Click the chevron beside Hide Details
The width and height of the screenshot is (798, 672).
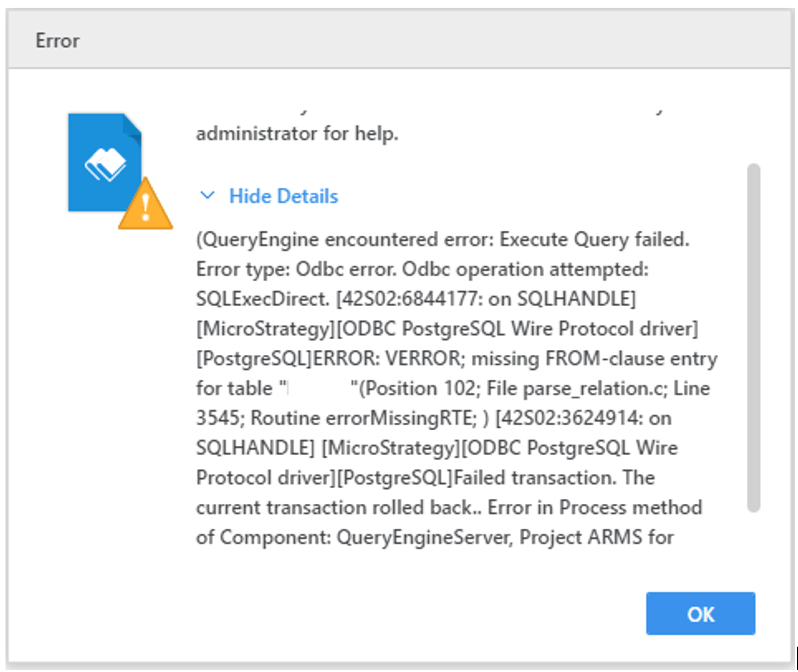pyautogui.click(x=207, y=195)
